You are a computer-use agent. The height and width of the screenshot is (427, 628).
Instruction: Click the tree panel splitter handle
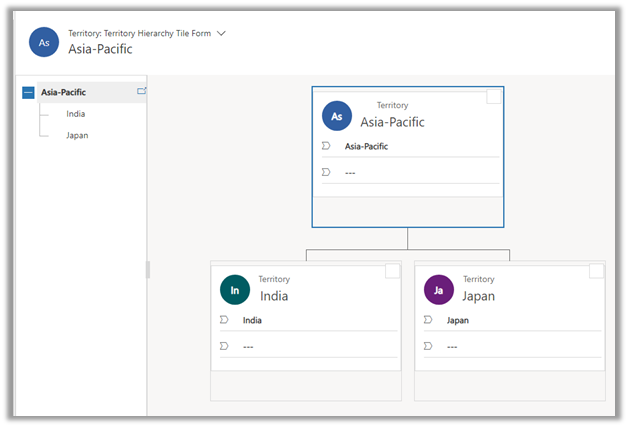pos(148,270)
